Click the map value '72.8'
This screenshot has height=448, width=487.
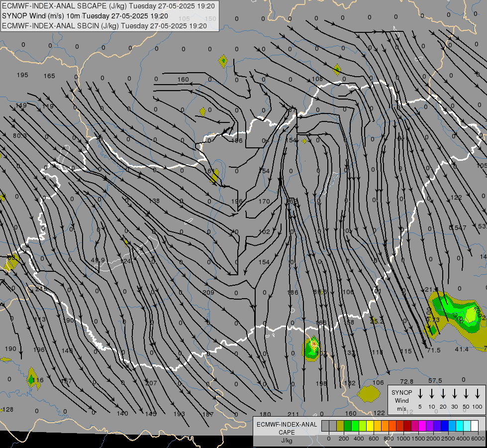tap(406, 381)
